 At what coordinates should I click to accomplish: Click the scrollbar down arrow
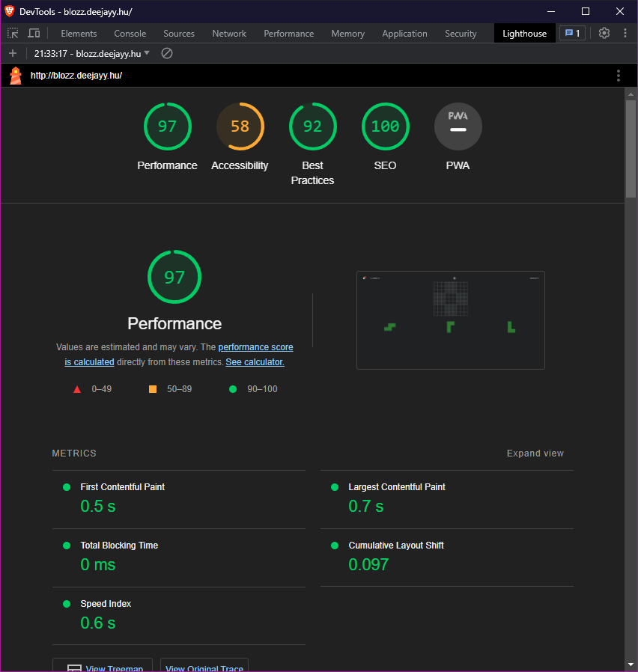[x=631, y=665]
